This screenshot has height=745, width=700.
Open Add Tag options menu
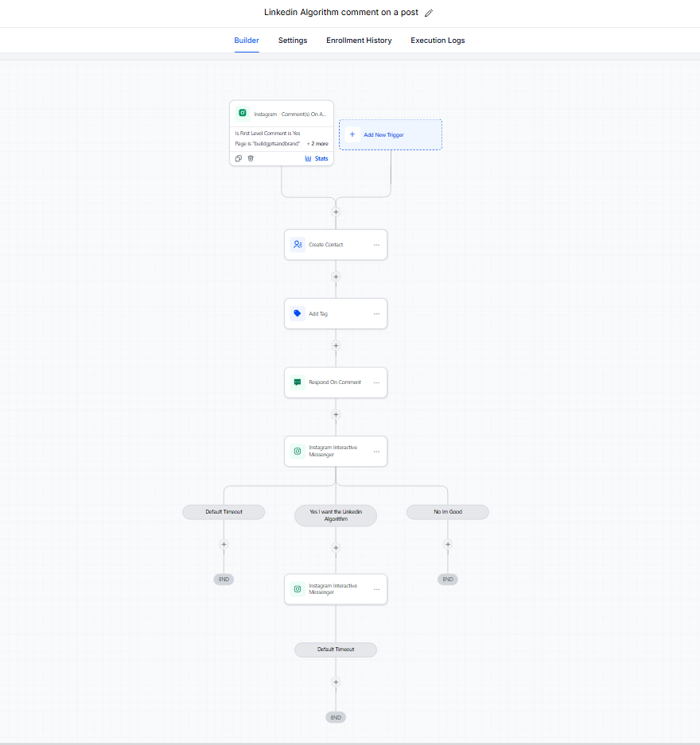[x=376, y=314]
